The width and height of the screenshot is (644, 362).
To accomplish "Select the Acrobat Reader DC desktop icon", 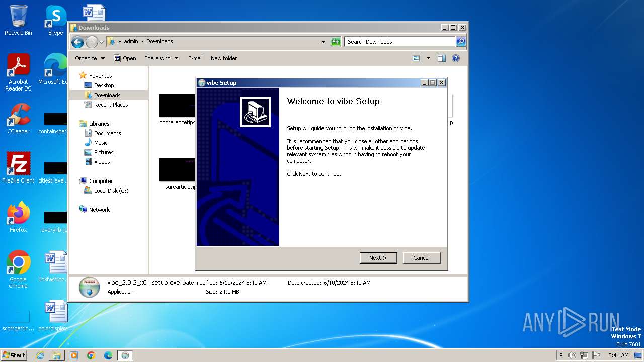I will pyautogui.click(x=18, y=72).
